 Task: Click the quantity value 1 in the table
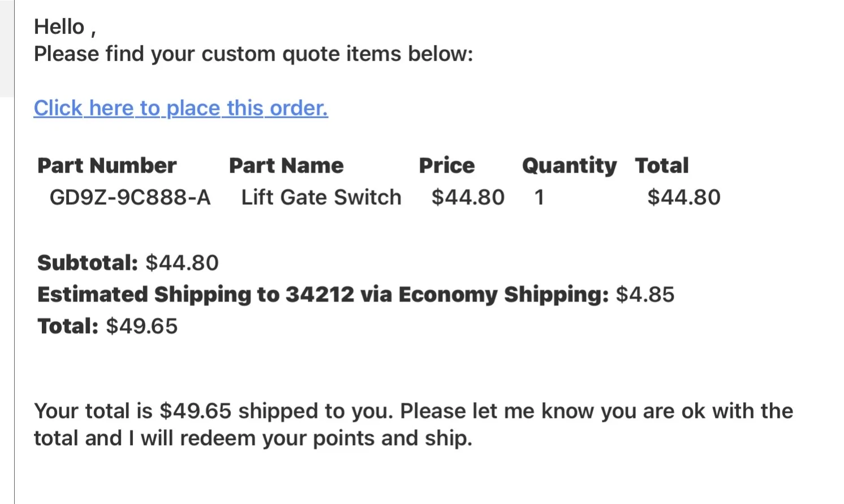coord(539,197)
